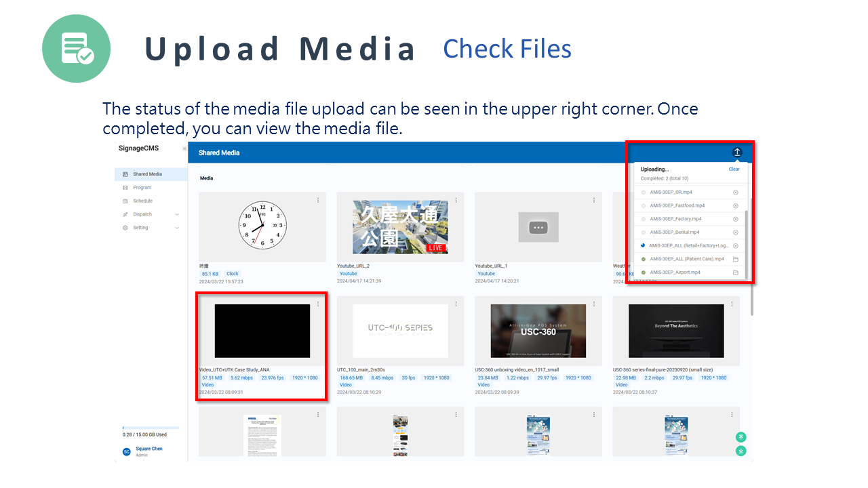Select Shared Media in the sidebar

coord(147,174)
